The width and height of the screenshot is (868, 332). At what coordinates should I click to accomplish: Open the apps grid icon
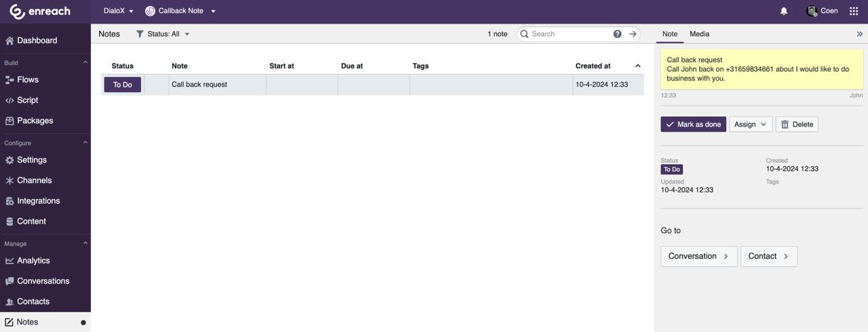pyautogui.click(x=854, y=12)
